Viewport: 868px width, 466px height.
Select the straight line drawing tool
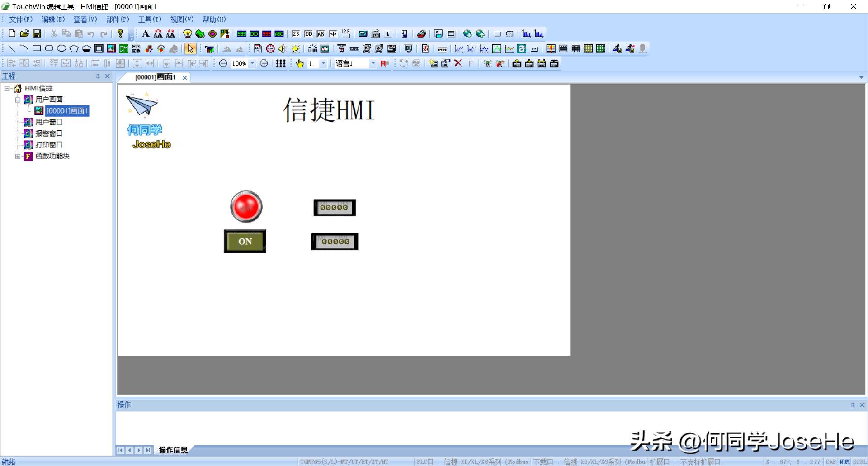click(x=12, y=49)
